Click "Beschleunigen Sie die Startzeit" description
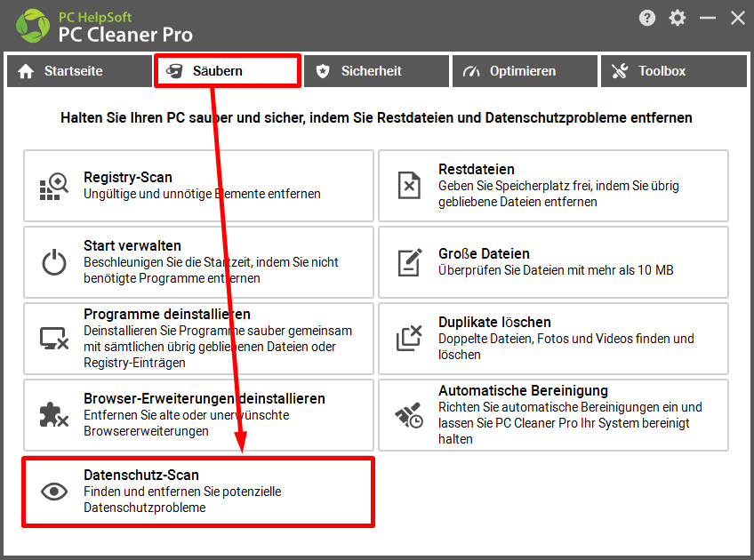This screenshot has width=754, height=560. click(211, 270)
